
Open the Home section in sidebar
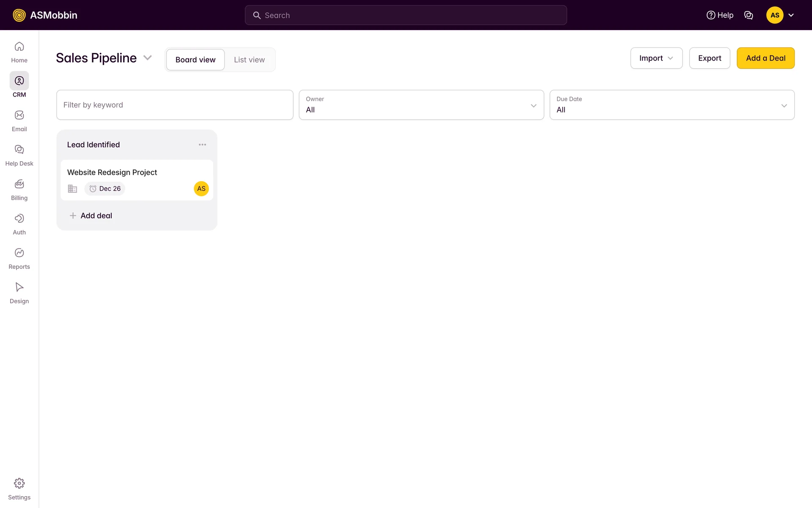19,52
